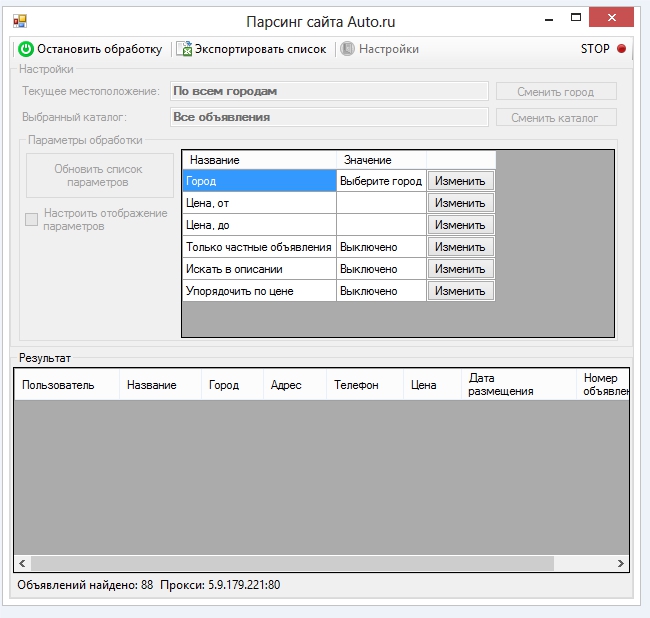Click the empty Цена, от value cell
The height and width of the screenshot is (618, 650).
(x=381, y=203)
